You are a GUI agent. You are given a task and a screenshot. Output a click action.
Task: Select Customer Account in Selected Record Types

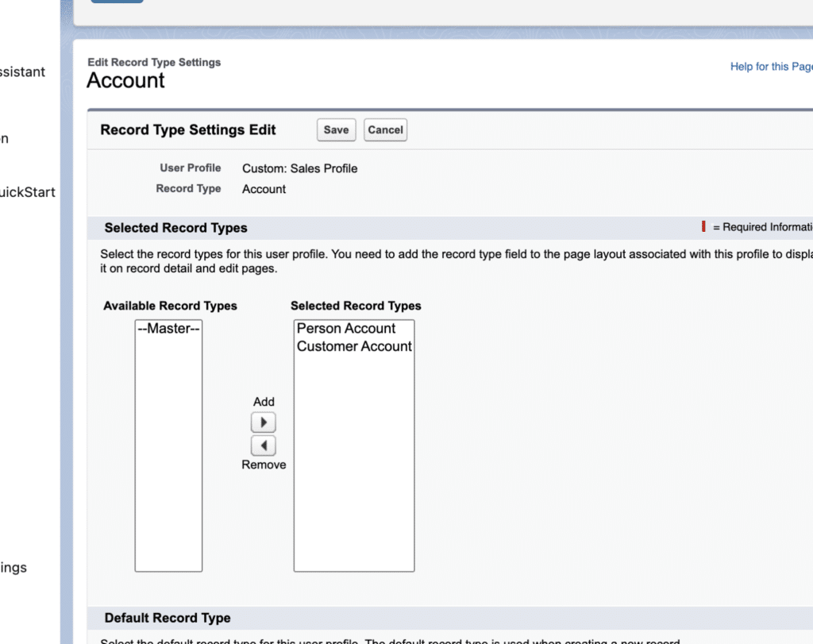point(354,346)
